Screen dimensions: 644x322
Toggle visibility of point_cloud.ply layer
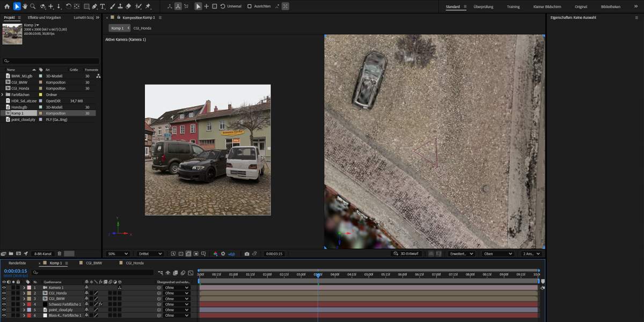point(4,310)
